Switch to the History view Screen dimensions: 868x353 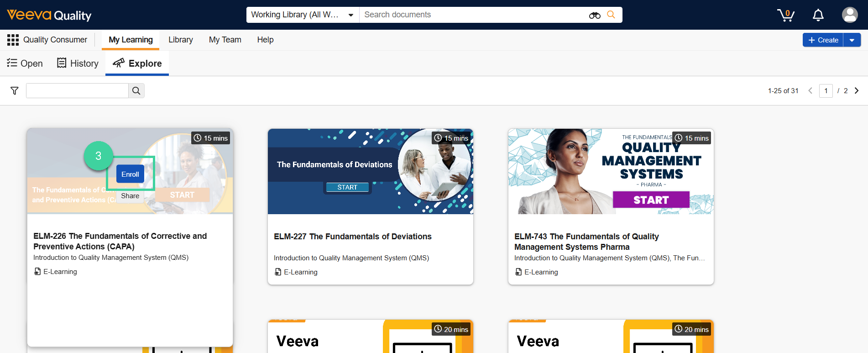pyautogui.click(x=78, y=63)
